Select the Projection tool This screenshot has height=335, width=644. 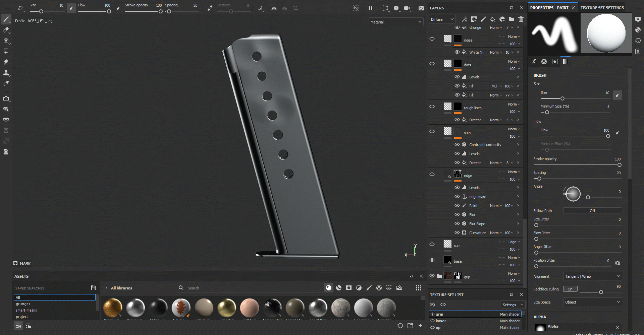(x=6, y=41)
